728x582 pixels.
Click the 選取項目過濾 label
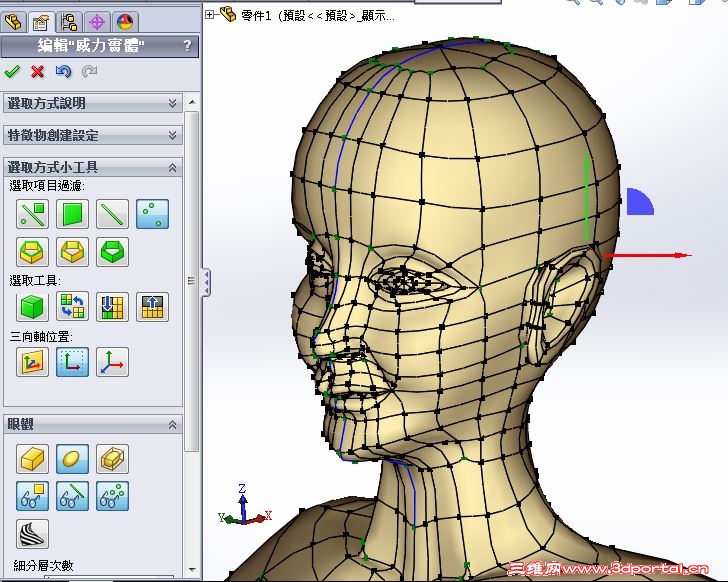coord(47,186)
